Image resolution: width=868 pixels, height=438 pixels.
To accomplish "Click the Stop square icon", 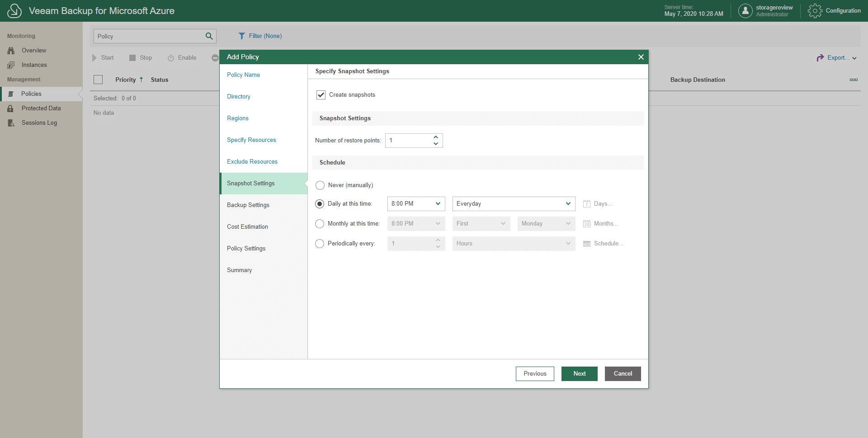I will click(x=132, y=58).
